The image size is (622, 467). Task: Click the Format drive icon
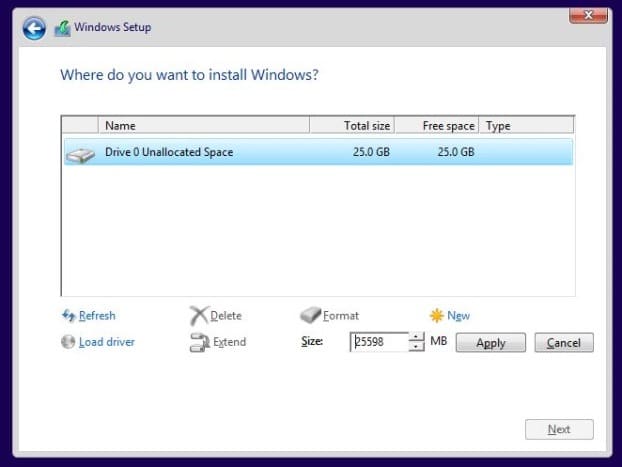point(310,315)
